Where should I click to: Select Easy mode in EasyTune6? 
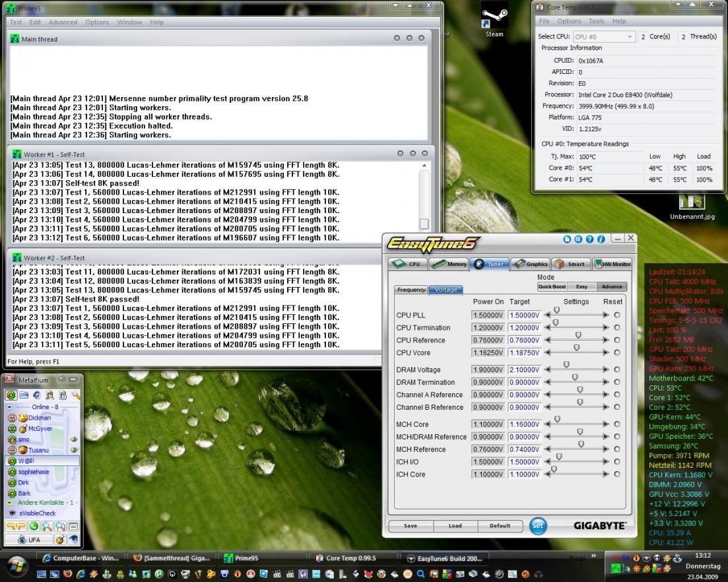pyautogui.click(x=581, y=287)
